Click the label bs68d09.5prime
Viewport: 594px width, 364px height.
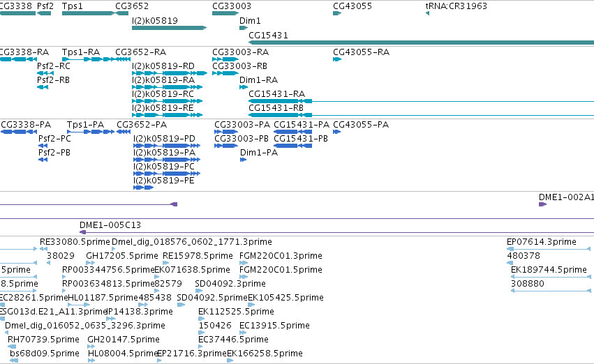[45, 354]
